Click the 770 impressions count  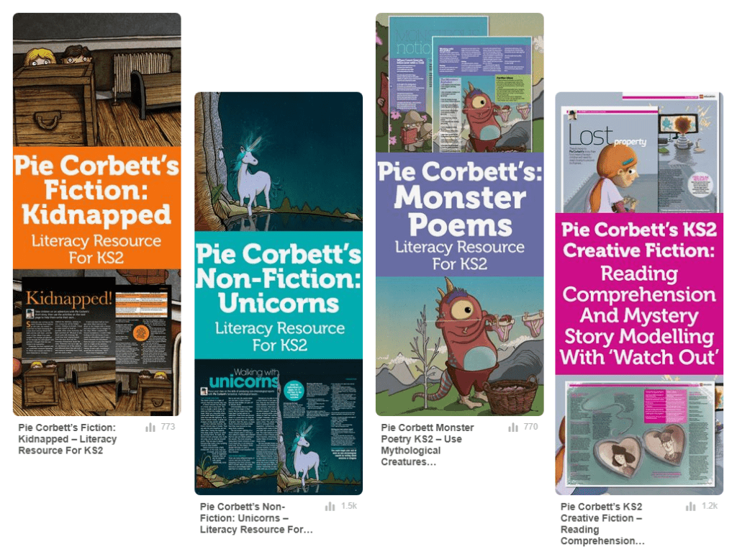pyautogui.click(x=530, y=427)
